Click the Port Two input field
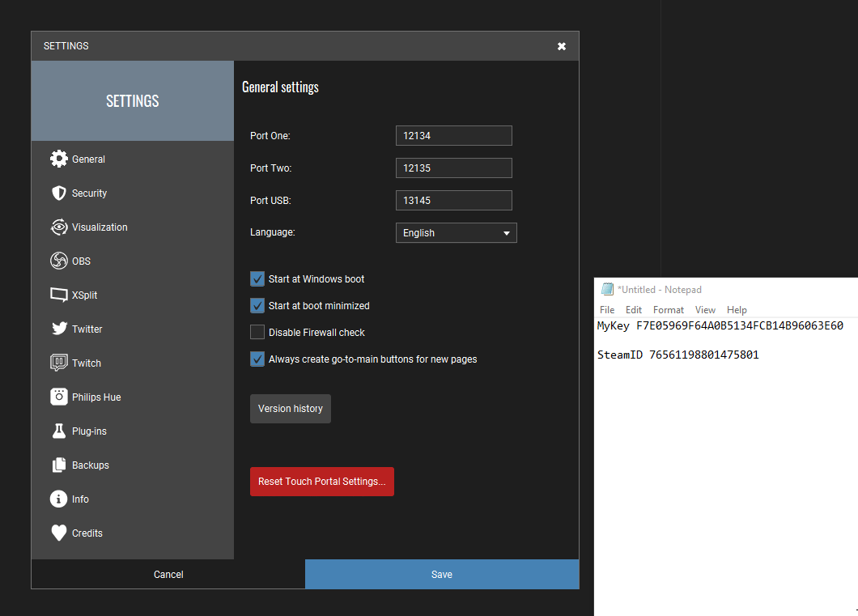The image size is (858, 616). (453, 168)
